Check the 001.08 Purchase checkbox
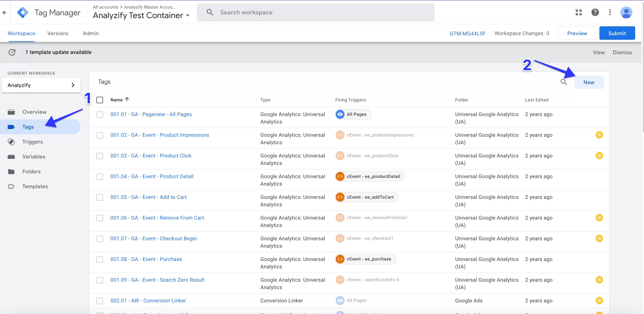The height and width of the screenshot is (314, 644). coord(100,260)
